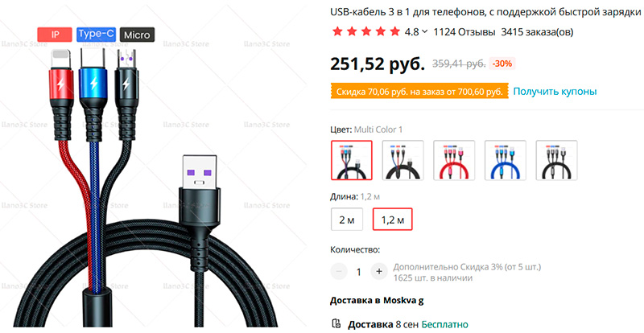
Task: Expand the 4.8 rating dropdown chevron
Action: (x=425, y=31)
